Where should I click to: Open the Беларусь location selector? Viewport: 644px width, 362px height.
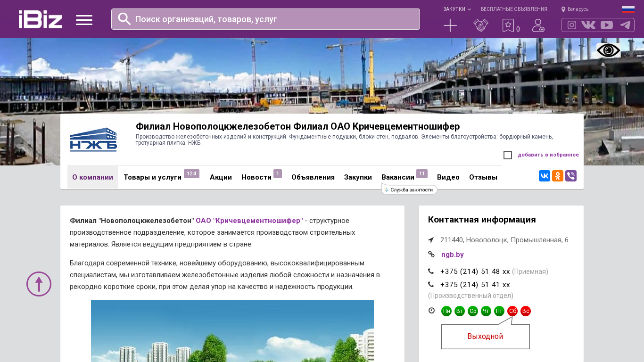point(575,9)
